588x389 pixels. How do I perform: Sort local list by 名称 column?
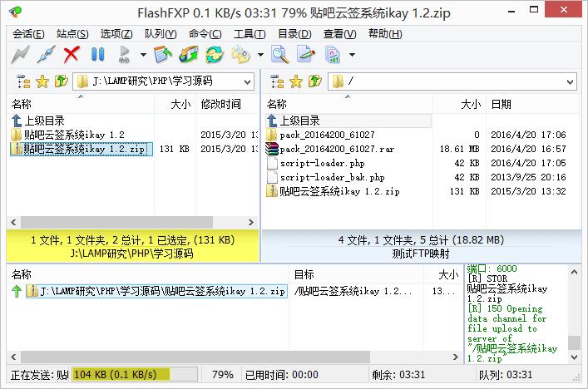click(81, 104)
